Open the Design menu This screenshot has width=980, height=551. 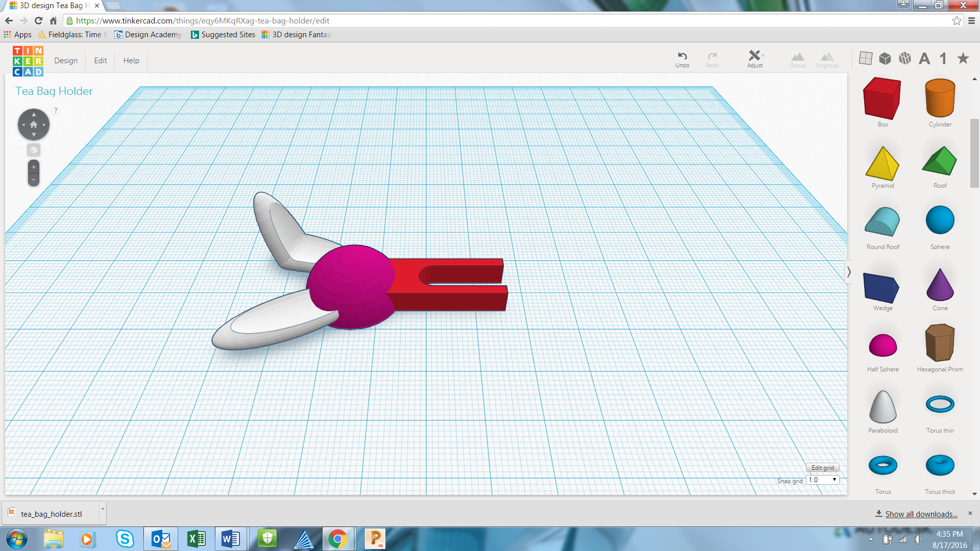click(x=66, y=61)
